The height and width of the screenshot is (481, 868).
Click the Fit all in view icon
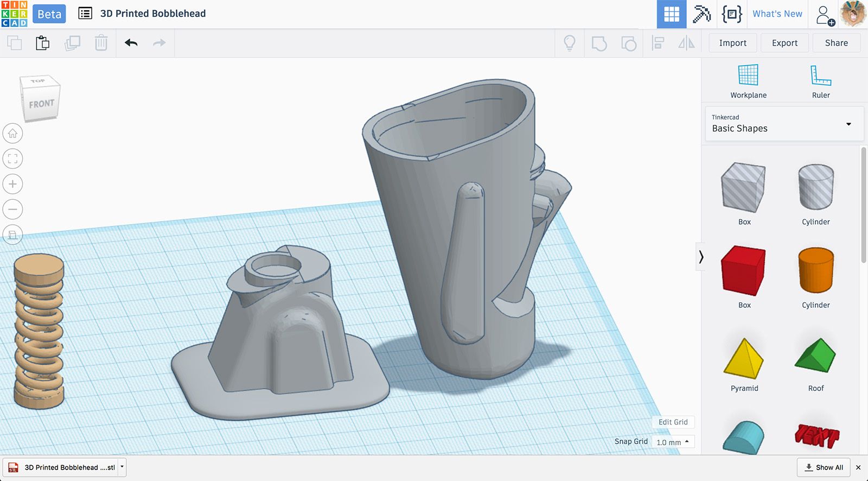(x=13, y=159)
